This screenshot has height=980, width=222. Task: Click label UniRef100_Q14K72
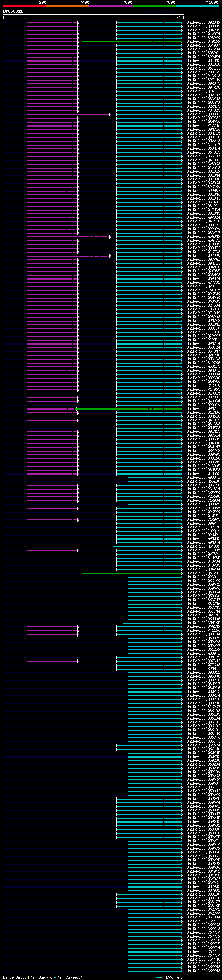click(203, 91)
